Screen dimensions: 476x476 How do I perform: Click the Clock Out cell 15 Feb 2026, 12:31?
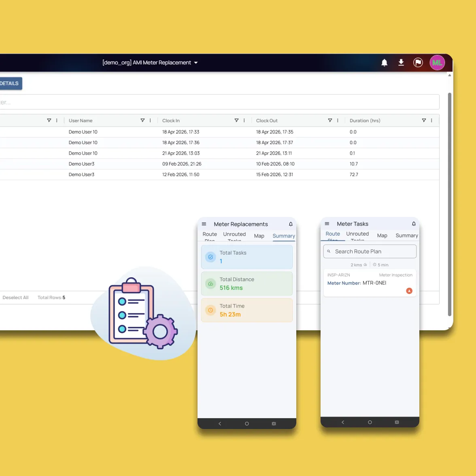(274, 174)
